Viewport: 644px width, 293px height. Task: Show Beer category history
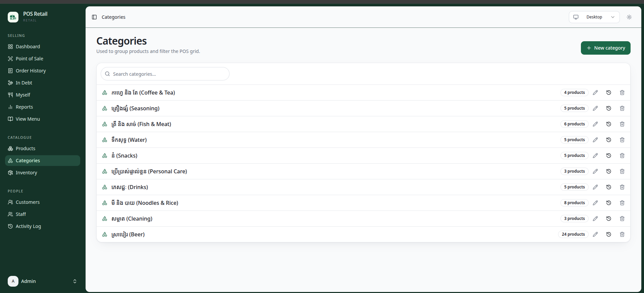[x=609, y=234]
